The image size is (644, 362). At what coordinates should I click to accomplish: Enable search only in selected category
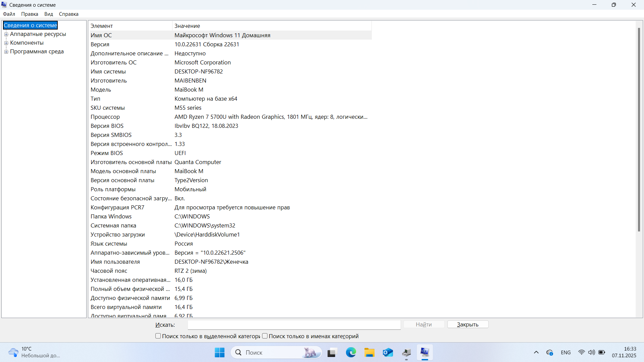click(x=158, y=336)
